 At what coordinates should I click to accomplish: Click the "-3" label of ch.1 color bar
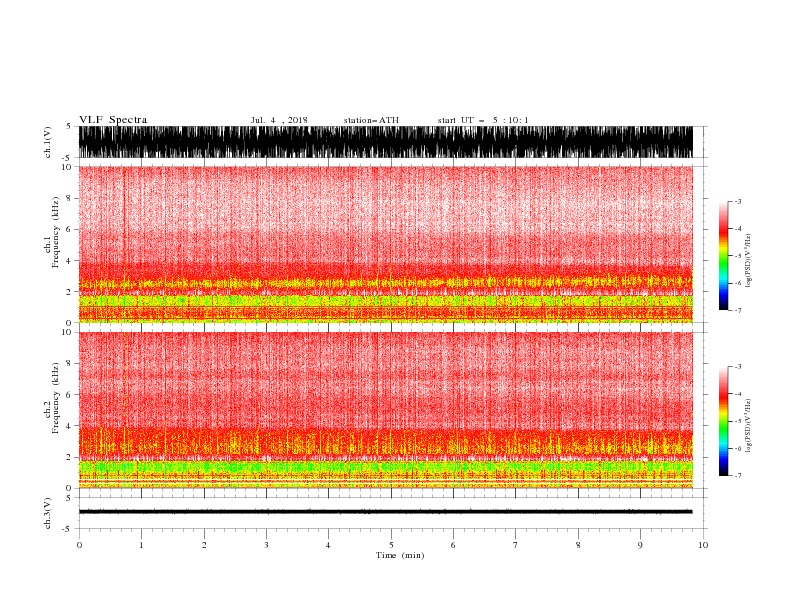point(738,201)
